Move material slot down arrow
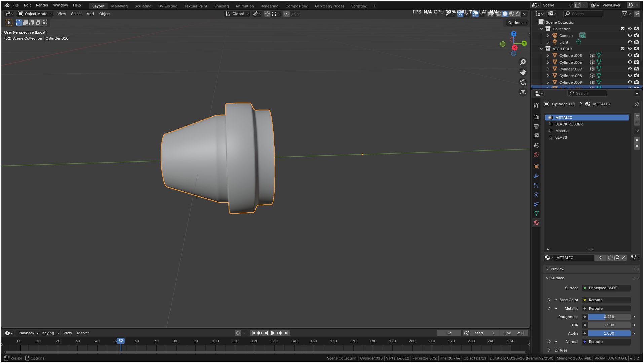Image resolution: width=644 pixels, height=363 pixels. (637, 147)
